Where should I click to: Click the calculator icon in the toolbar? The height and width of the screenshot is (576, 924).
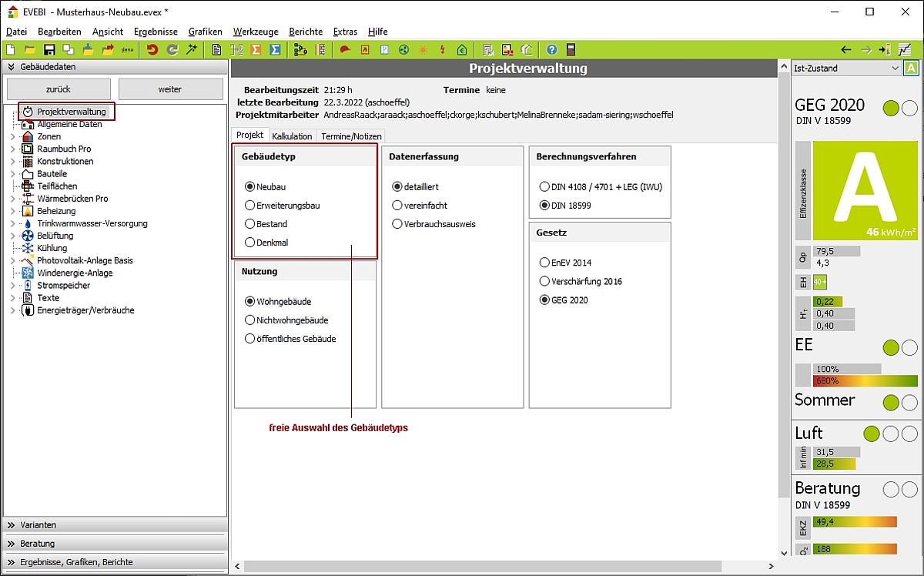pyautogui.click(x=571, y=50)
